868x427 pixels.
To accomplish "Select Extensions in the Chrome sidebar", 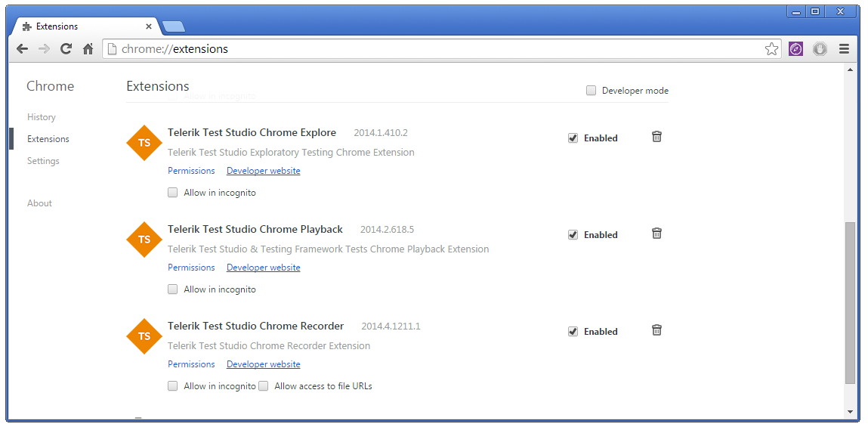I will coord(48,139).
